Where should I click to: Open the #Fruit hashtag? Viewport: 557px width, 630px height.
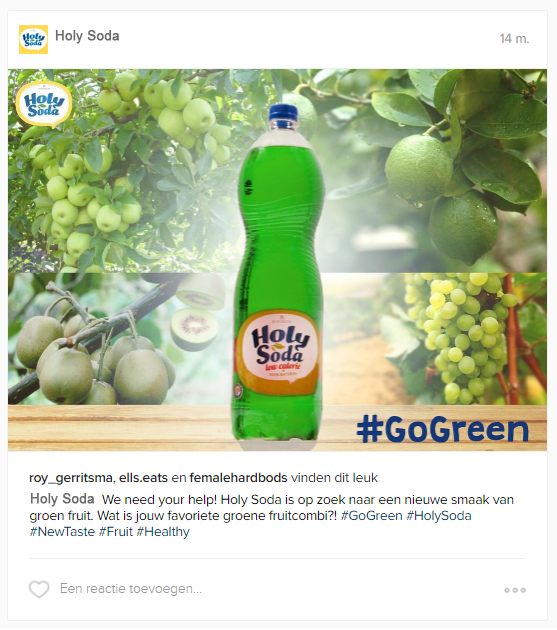[x=116, y=532]
